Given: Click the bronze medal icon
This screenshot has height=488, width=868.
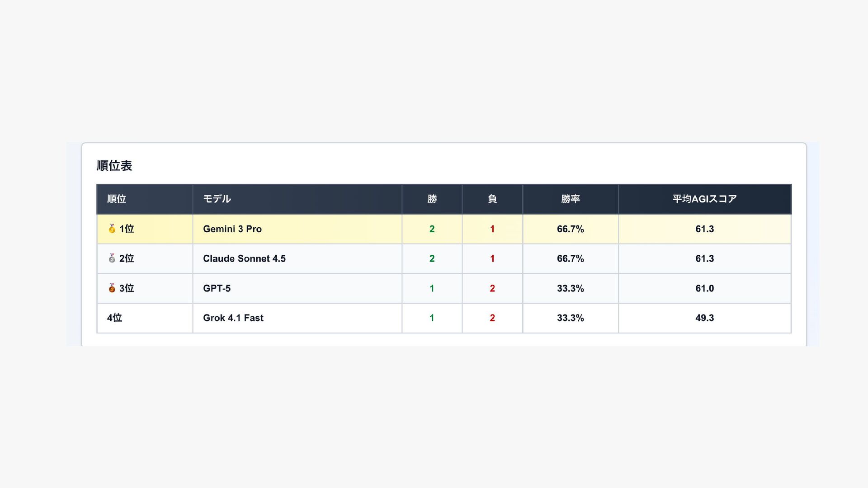Looking at the screenshot, I should pos(112,288).
